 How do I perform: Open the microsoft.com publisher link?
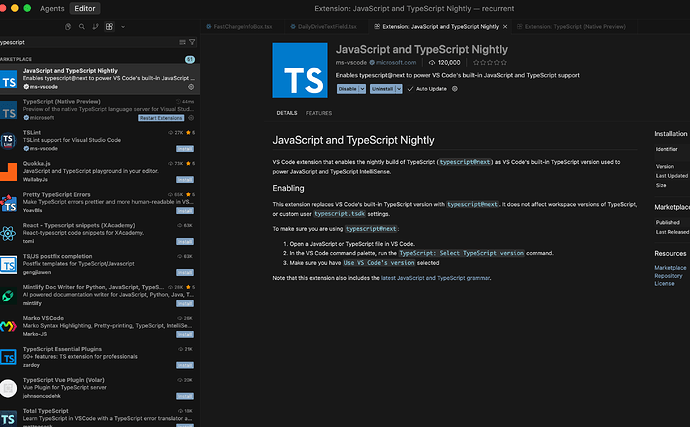(x=396, y=63)
